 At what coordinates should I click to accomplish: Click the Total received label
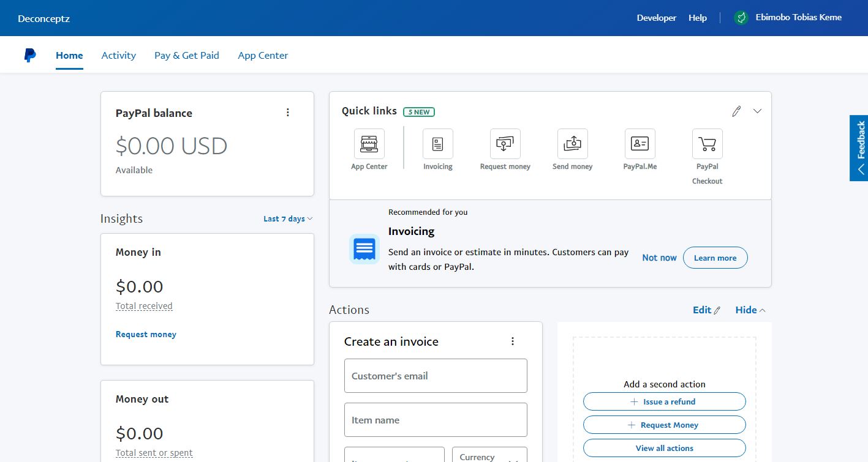point(144,306)
